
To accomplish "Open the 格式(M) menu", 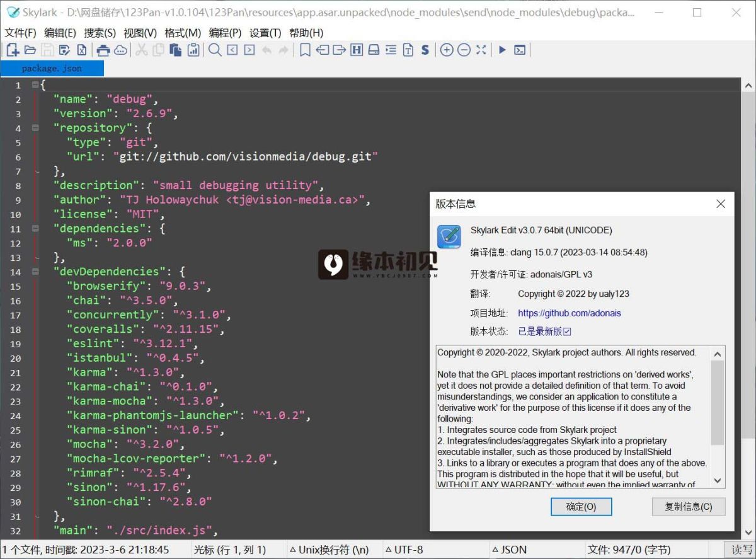I will click(183, 33).
